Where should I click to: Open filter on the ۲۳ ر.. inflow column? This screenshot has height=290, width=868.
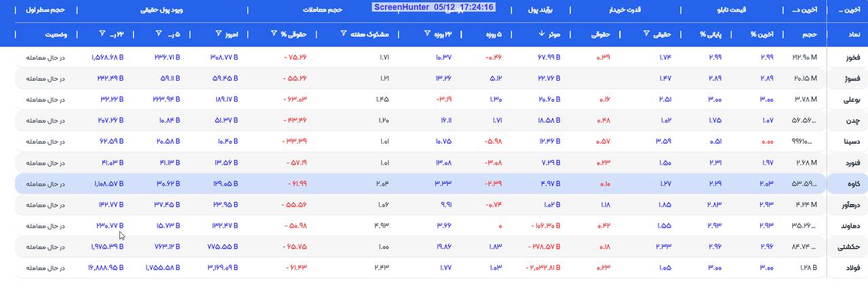tap(102, 34)
